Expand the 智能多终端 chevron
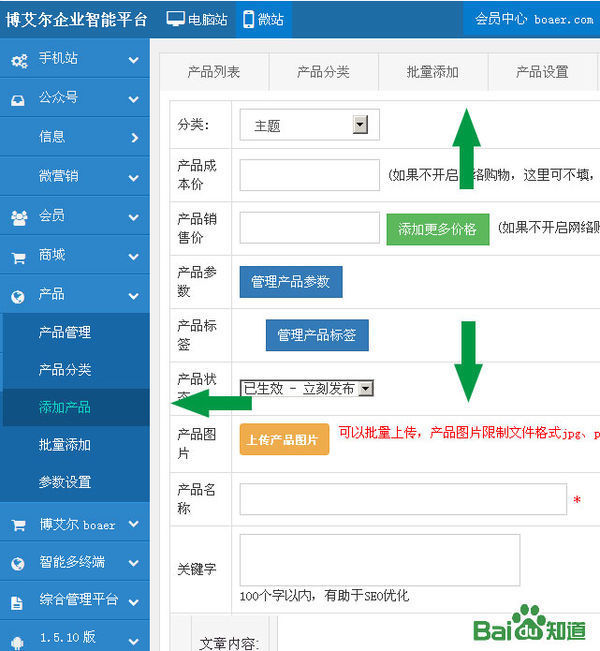The height and width of the screenshot is (651, 600). [x=134, y=563]
